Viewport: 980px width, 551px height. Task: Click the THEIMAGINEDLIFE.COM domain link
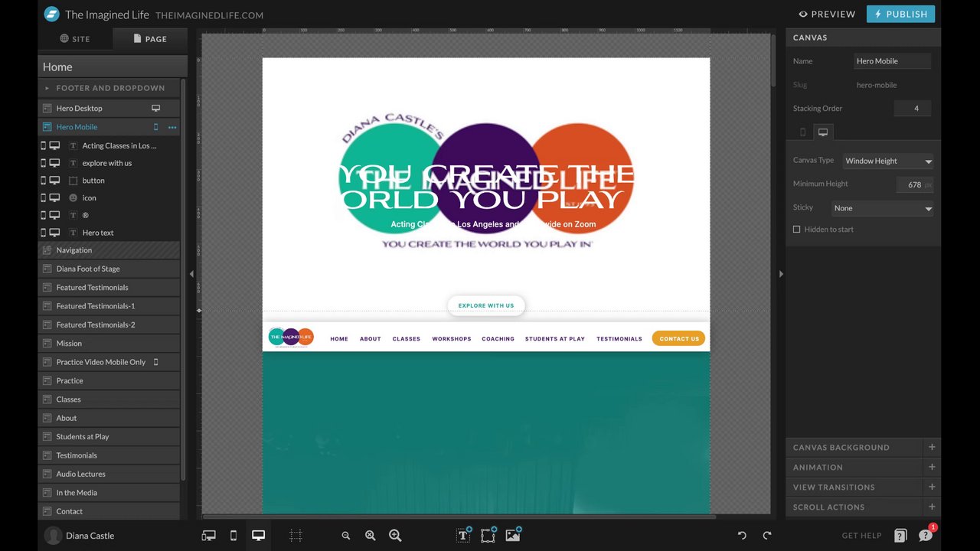[x=209, y=15]
